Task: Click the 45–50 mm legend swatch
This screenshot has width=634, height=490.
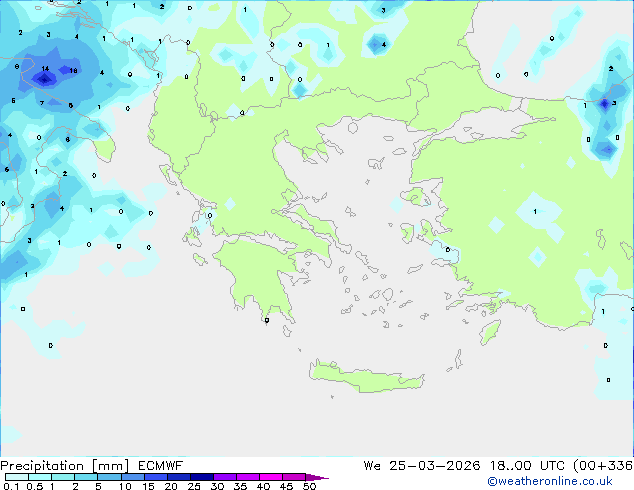Action: [x=294, y=477]
